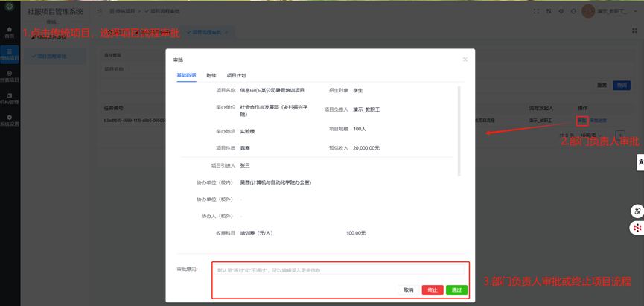Screen dimensions: 644x306
Task: Click the refresh circle icon in header
Action: click(x=573, y=11)
